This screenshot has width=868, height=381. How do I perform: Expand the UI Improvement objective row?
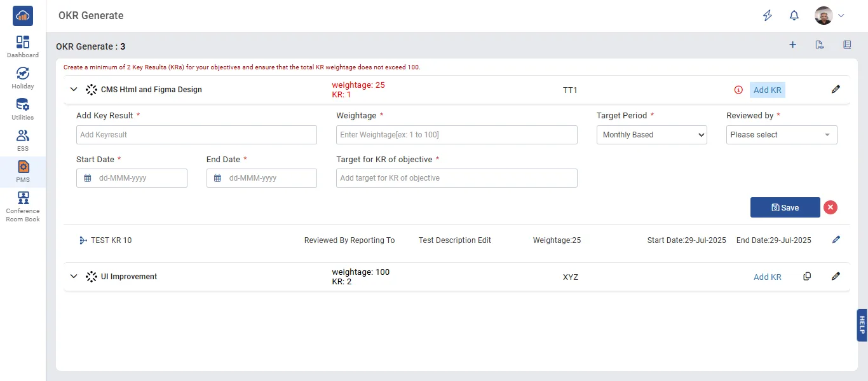(74, 277)
